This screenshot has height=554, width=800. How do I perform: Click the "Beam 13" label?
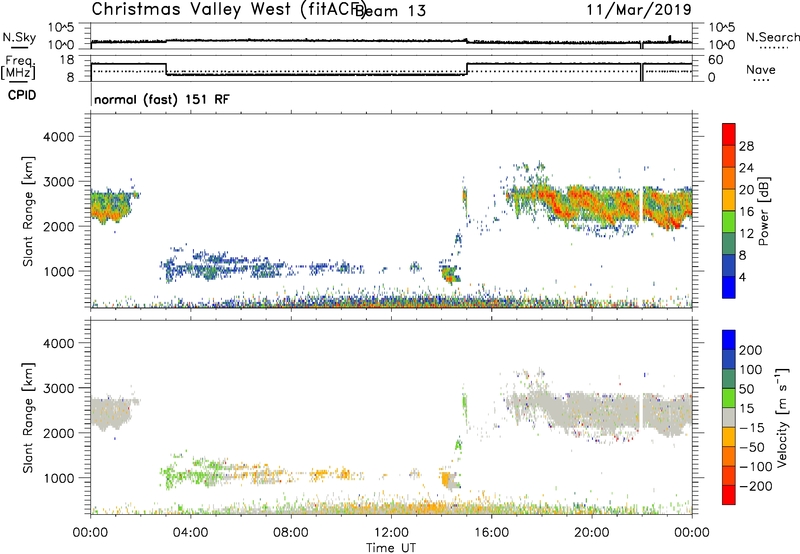click(x=390, y=11)
